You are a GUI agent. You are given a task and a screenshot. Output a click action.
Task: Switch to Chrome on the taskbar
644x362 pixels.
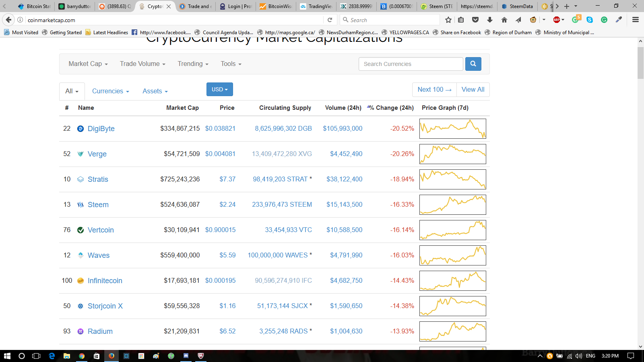click(x=82, y=356)
